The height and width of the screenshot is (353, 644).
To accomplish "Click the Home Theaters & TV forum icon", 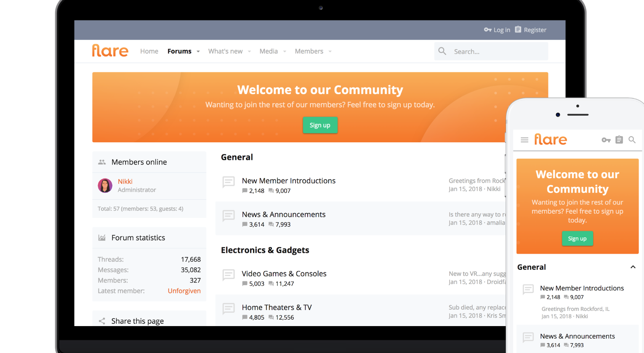I will tap(229, 309).
